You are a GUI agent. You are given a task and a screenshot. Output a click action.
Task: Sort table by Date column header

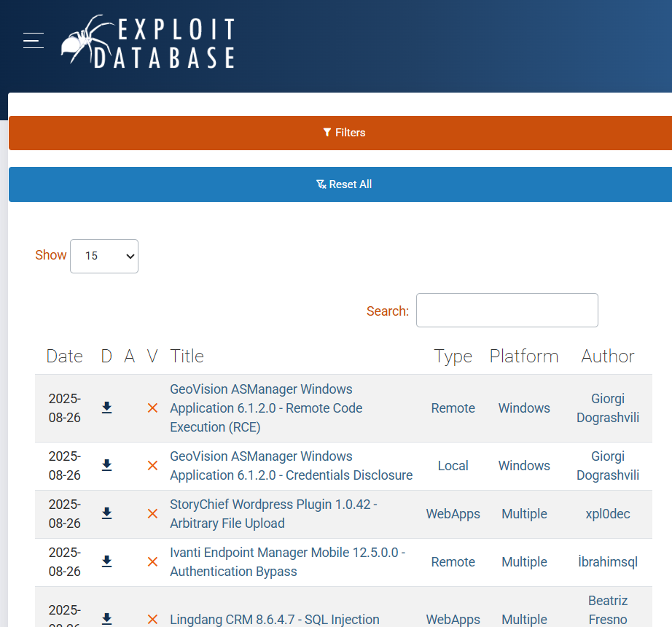(x=64, y=356)
